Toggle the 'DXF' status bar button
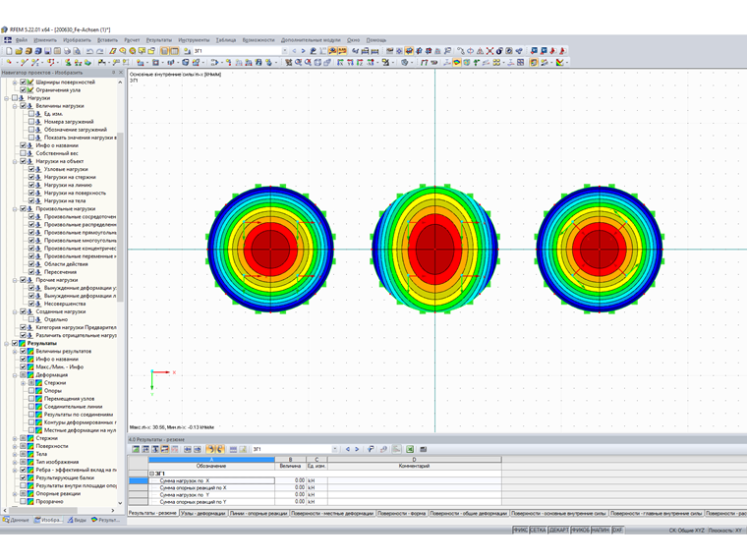This screenshot has width=747, height=560. pos(617,530)
